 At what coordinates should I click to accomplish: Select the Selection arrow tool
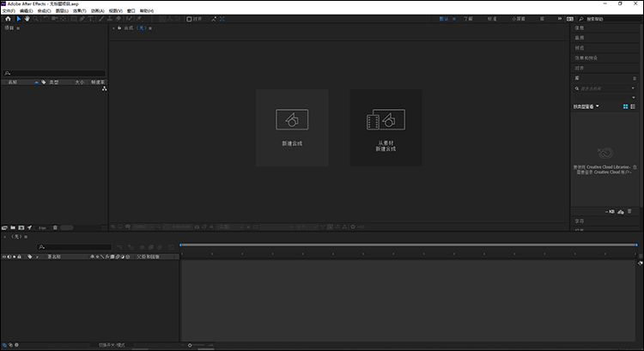[19, 19]
